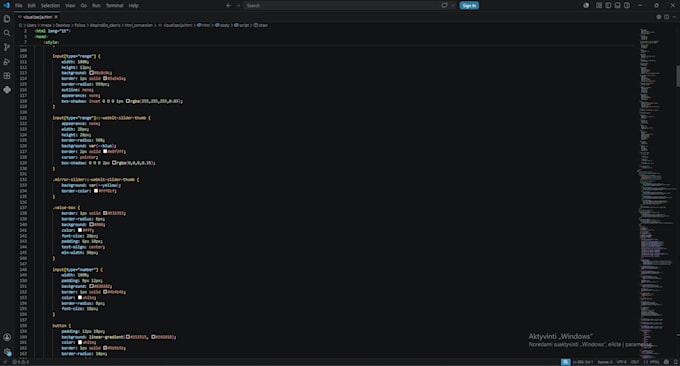Open border-color swatch on line 134
The height and width of the screenshot is (366, 680).
tap(96, 191)
